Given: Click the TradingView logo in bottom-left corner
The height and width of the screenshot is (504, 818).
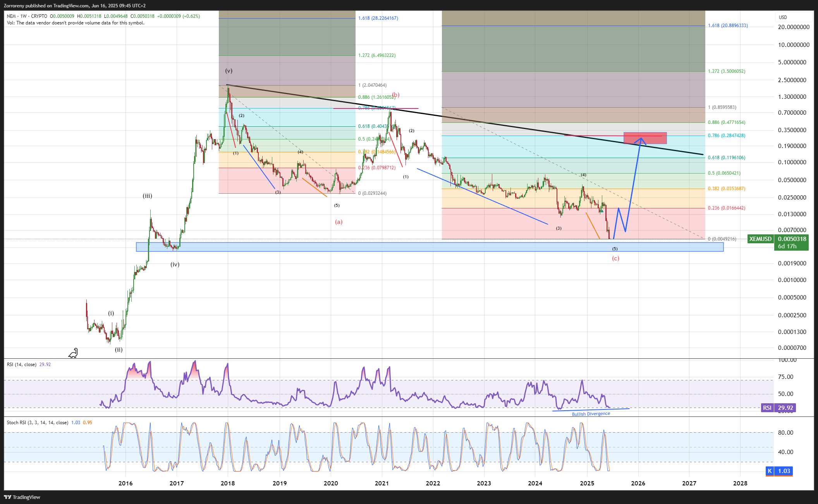Looking at the screenshot, I should click(22, 497).
